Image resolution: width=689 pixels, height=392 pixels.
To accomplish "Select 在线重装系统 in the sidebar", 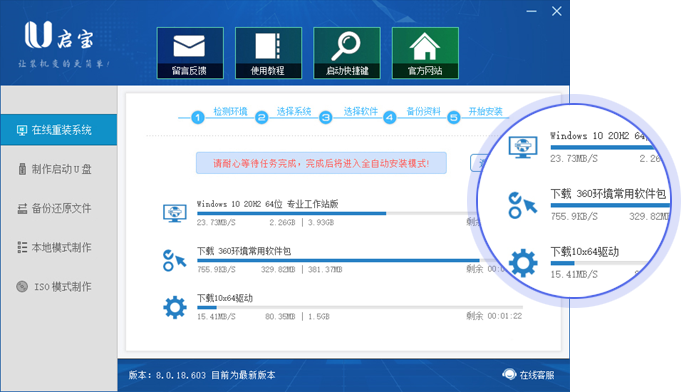I will (x=59, y=130).
